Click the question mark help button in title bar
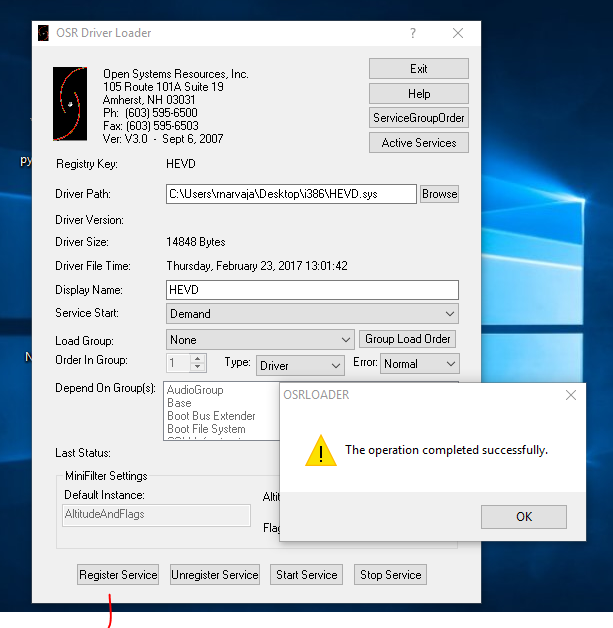The image size is (613, 628). point(413,33)
